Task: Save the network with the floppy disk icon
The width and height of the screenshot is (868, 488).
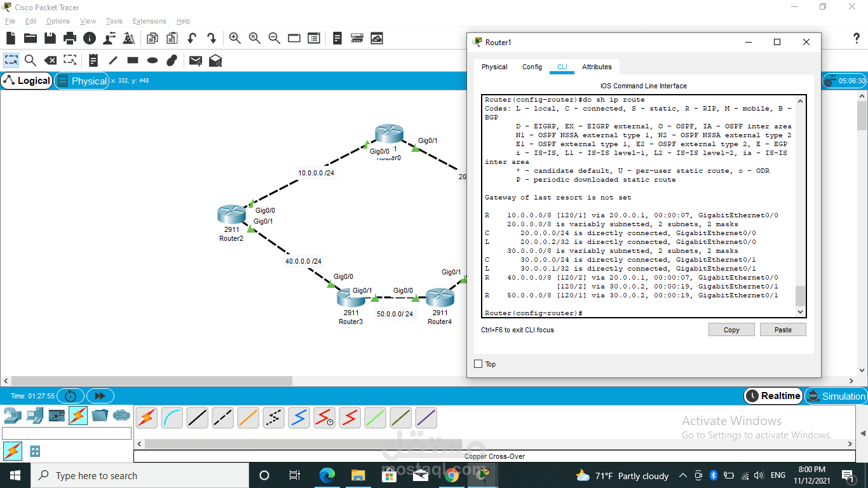Action: pyautogui.click(x=50, y=38)
